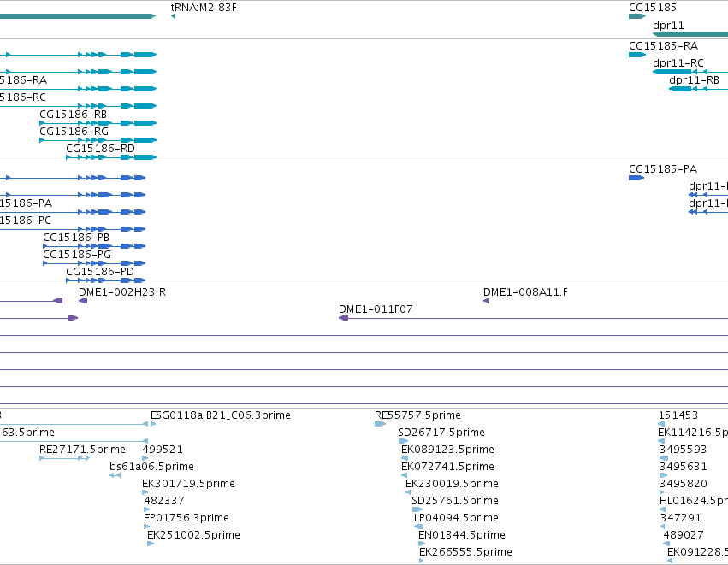Click the EK230019.5prime EST label
This screenshot has width=728, height=565.
(x=452, y=484)
